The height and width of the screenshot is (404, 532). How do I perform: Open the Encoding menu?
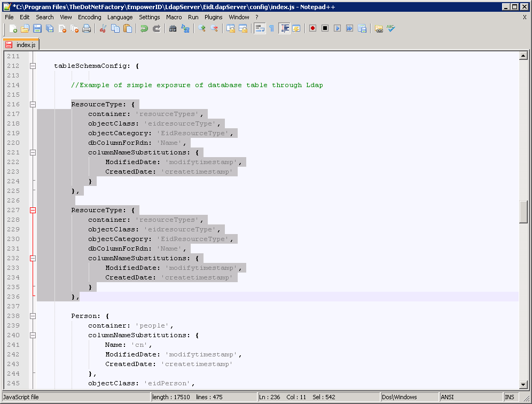tap(89, 17)
